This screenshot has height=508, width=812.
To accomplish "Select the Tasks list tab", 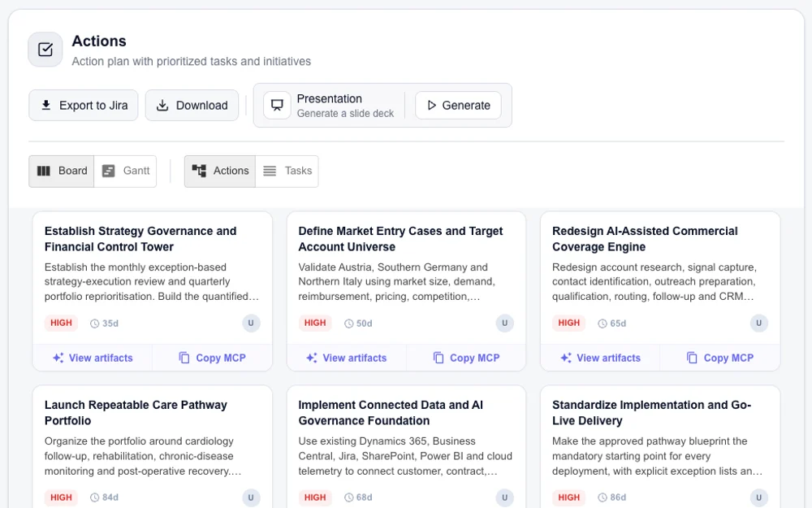I will pyautogui.click(x=287, y=171).
